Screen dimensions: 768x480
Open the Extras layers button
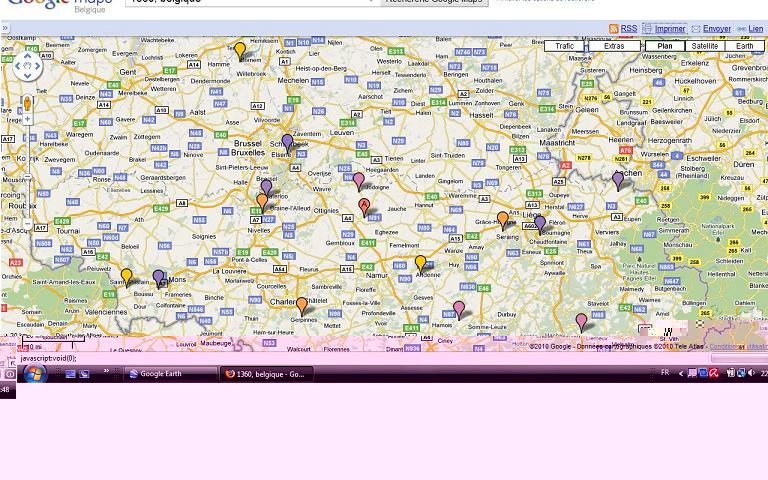coord(614,46)
